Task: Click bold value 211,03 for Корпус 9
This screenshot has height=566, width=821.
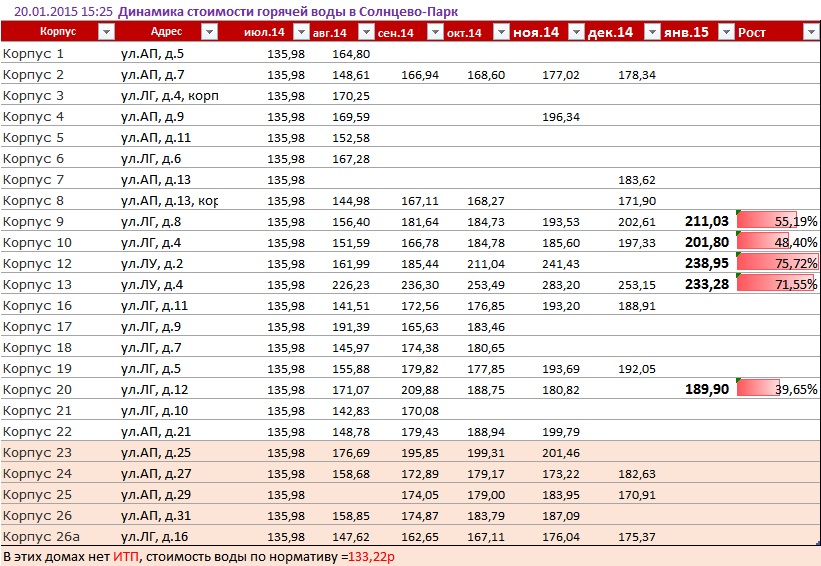Action: [x=707, y=221]
